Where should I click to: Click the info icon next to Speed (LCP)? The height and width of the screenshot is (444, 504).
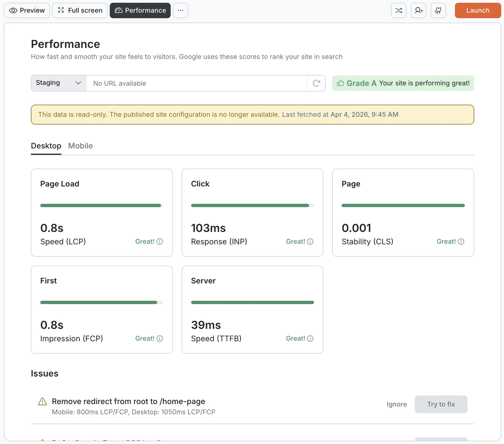[x=160, y=241]
